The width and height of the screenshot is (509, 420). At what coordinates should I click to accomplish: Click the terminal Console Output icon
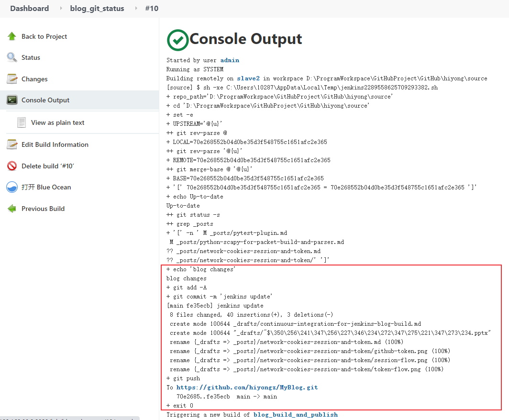click(x=12, y=100)
